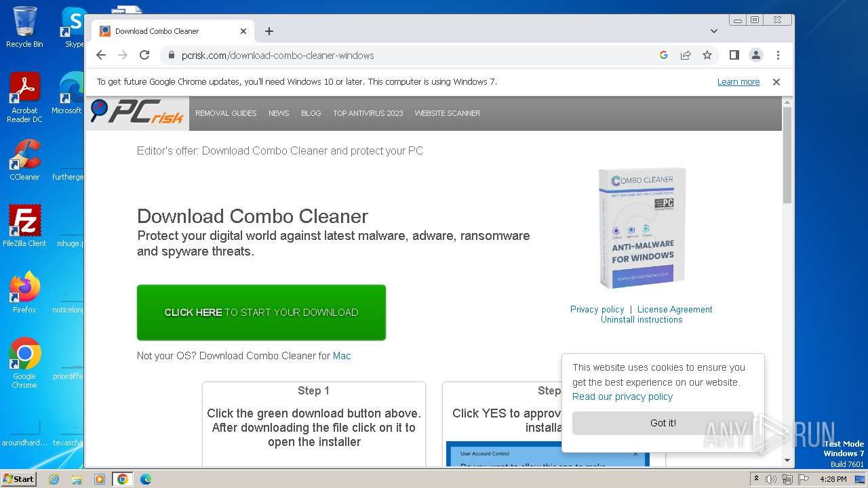Select the Download Combo Cleaner tab
Image resolution: width=868 pixels, height=488 pixels.
173,31
